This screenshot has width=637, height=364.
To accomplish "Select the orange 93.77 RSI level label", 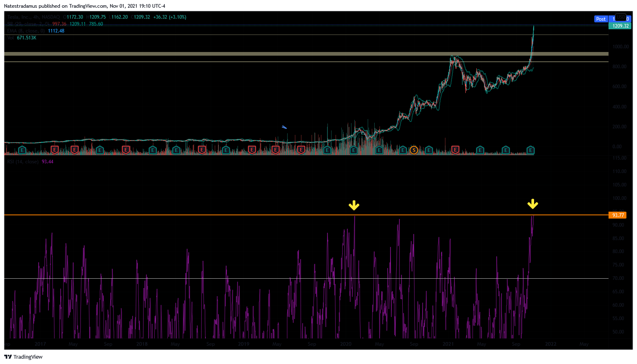I will point(617,215).
